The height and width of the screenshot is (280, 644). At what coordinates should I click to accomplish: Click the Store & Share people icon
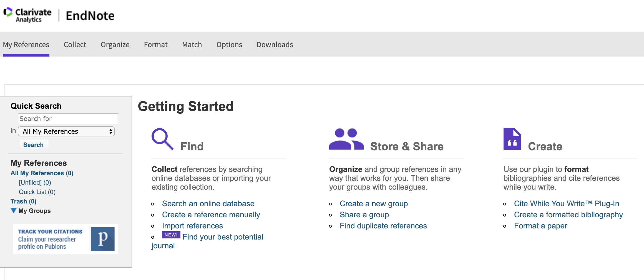(346, 139)
